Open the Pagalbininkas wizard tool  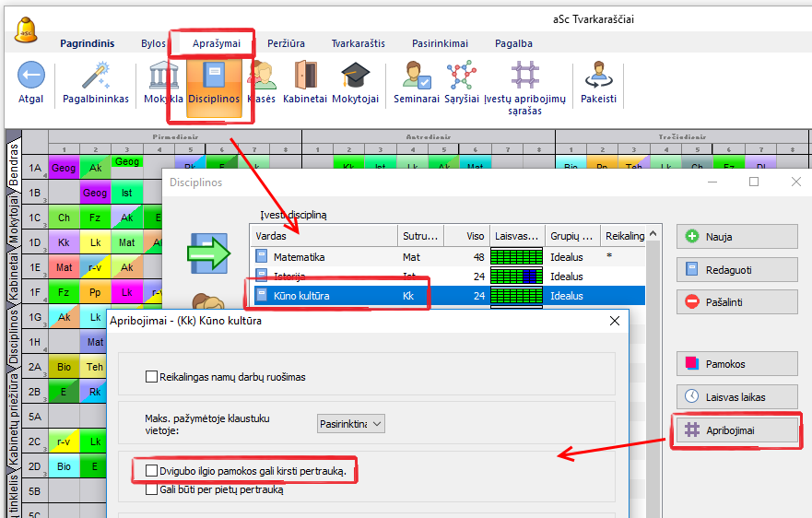[96, 77]
